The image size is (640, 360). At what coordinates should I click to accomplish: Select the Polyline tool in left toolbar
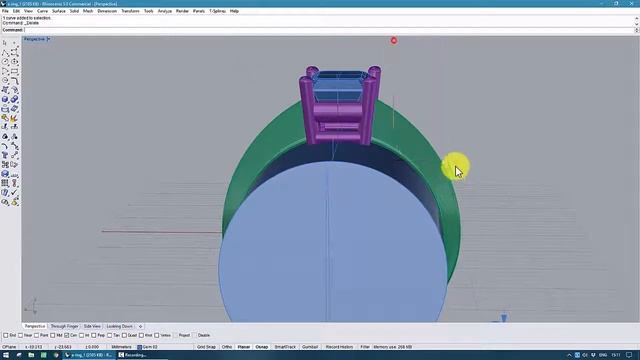pos(5,53)
